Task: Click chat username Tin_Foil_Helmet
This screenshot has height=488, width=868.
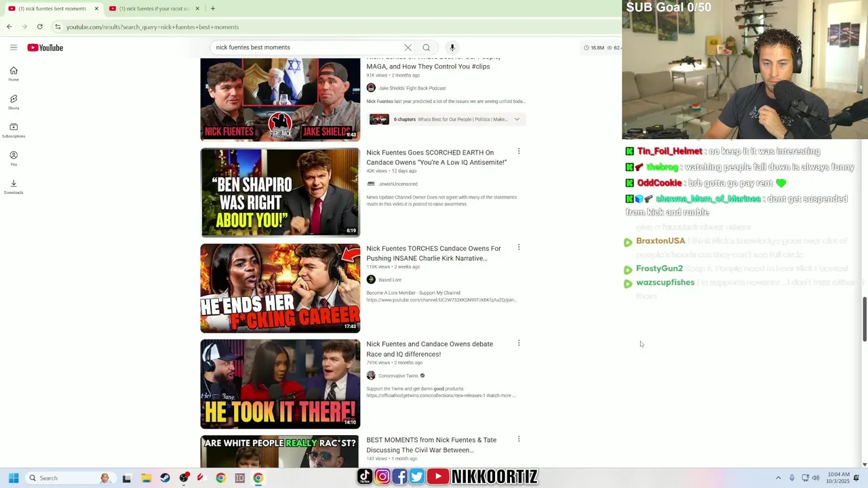Action: 669,151
